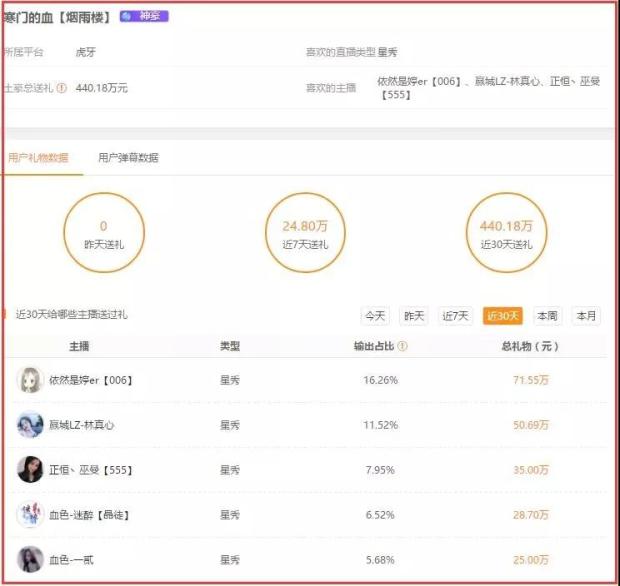Click the 25.00万 gift total

pyautogui.click(x=531, y=560)
